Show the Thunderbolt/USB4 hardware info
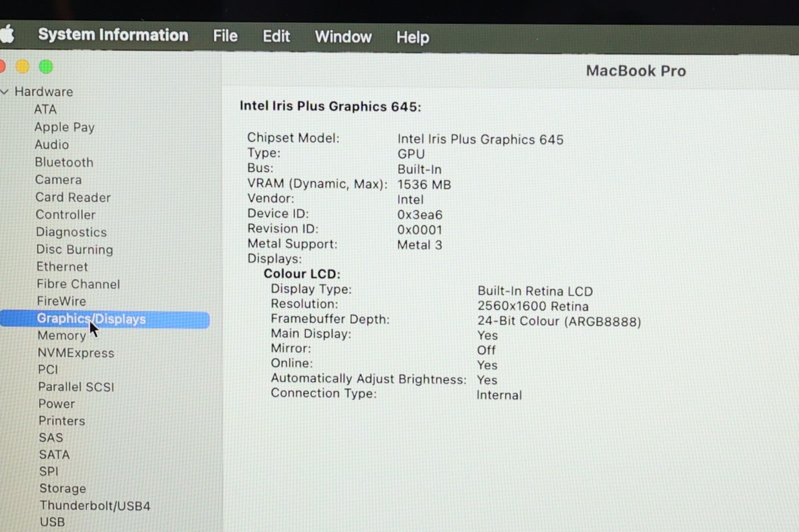 coord(95,506)
